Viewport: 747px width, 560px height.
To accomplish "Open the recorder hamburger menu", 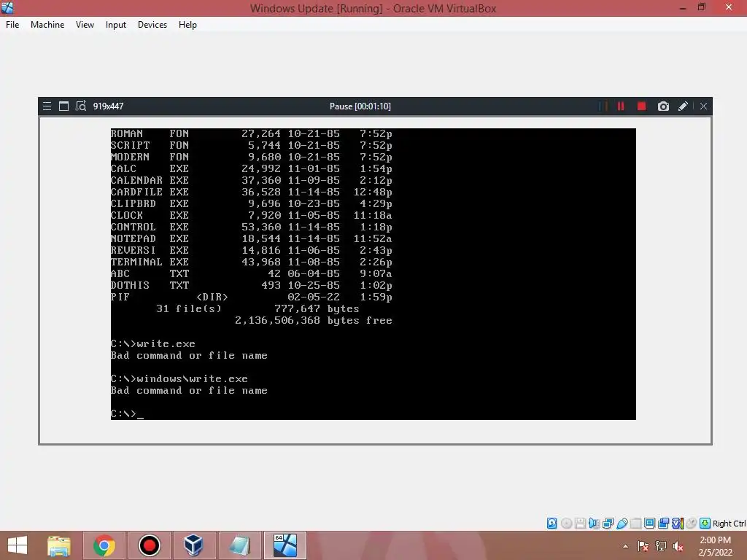I will (x=47, y=106).
